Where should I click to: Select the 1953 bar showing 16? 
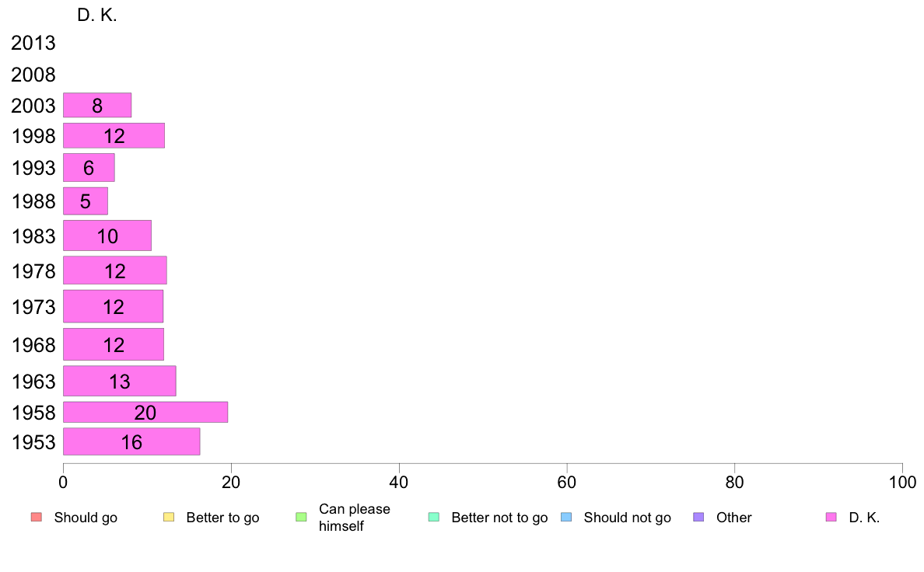131,441
